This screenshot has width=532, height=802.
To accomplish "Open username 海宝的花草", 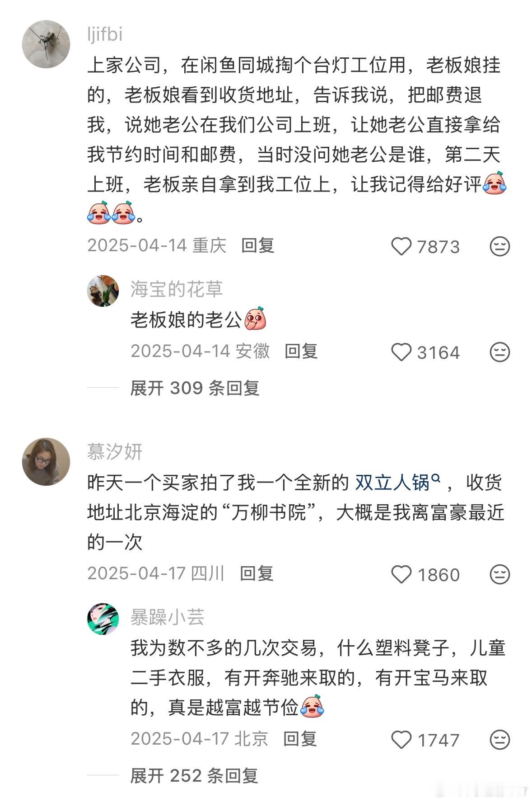I will point(177,289).
